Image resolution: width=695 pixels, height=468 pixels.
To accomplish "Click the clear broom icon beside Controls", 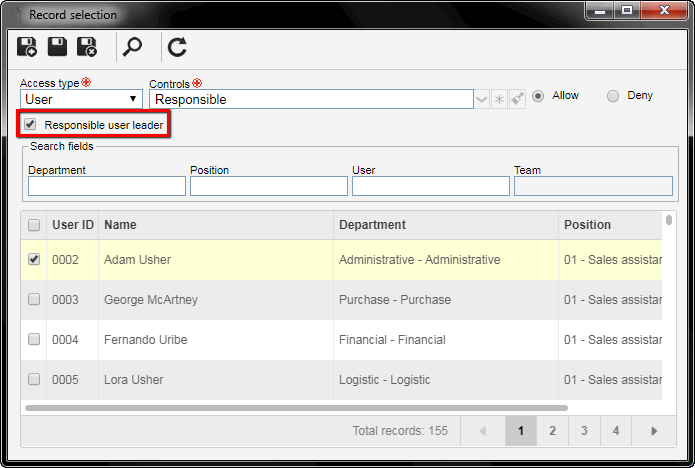I will coord(517,99).
